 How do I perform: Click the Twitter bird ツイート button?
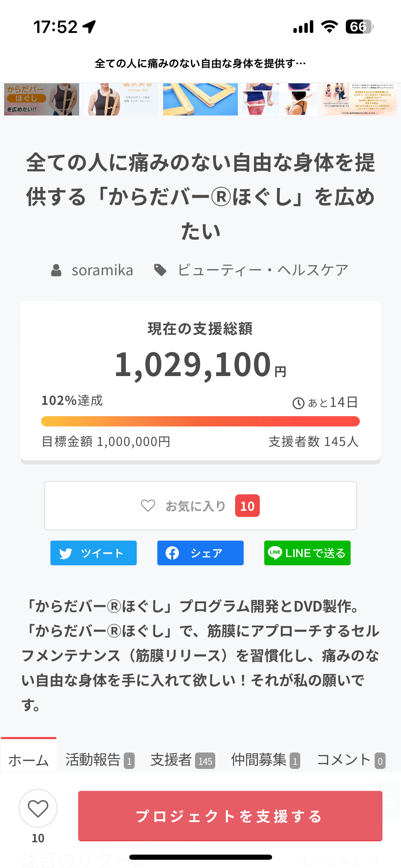point(94,553)
